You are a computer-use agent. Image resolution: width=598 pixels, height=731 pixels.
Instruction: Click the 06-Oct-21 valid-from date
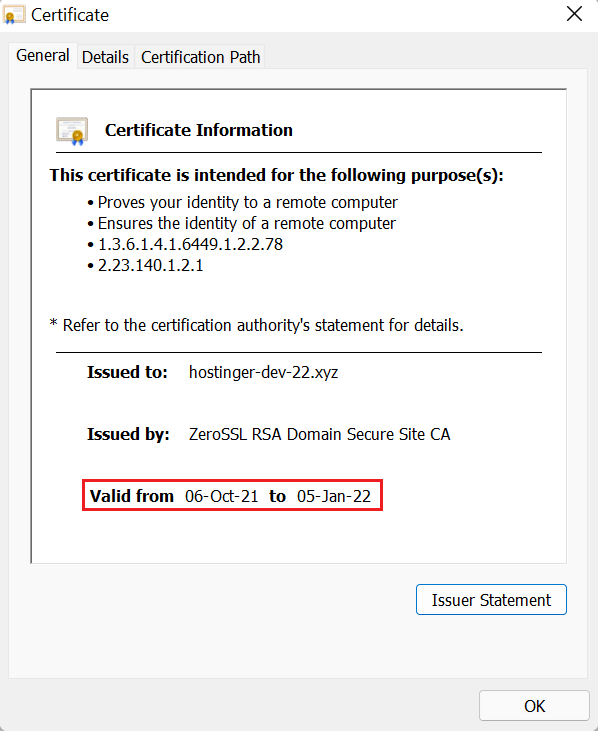point(221,496)
